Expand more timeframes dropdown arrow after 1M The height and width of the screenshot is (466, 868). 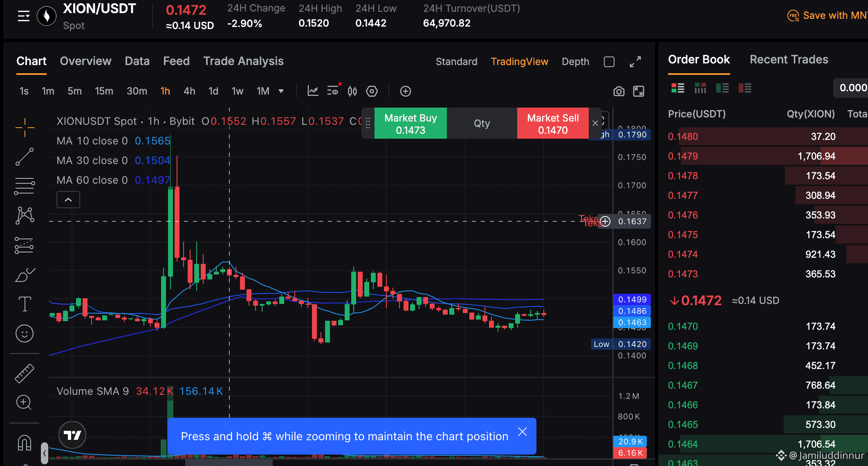(281, 91)
